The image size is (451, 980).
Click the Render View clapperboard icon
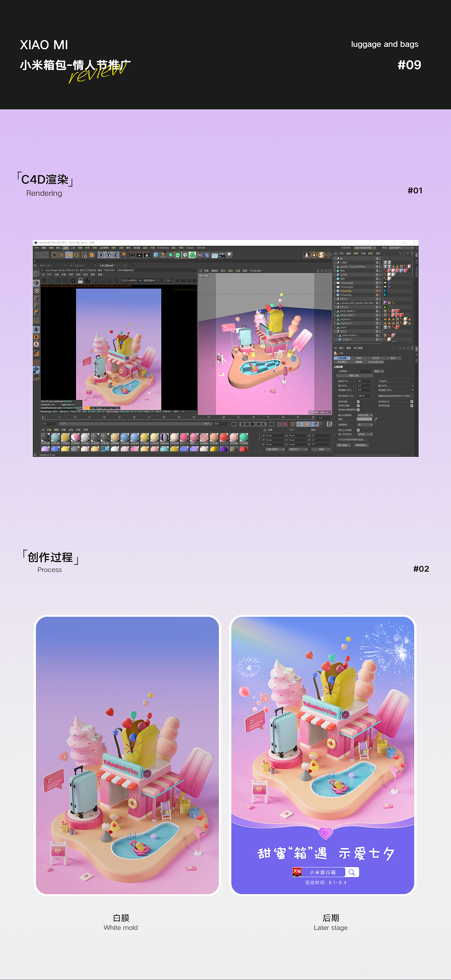click(132, 255)
